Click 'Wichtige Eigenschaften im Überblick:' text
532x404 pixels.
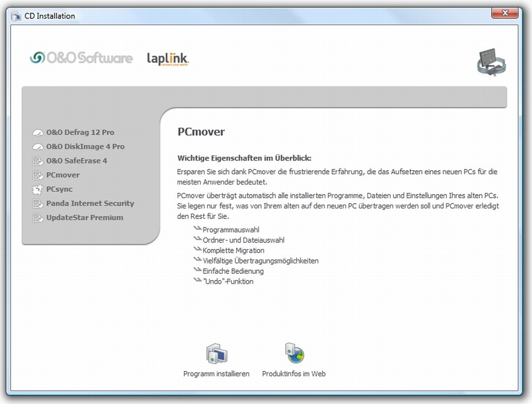[244, 158]
